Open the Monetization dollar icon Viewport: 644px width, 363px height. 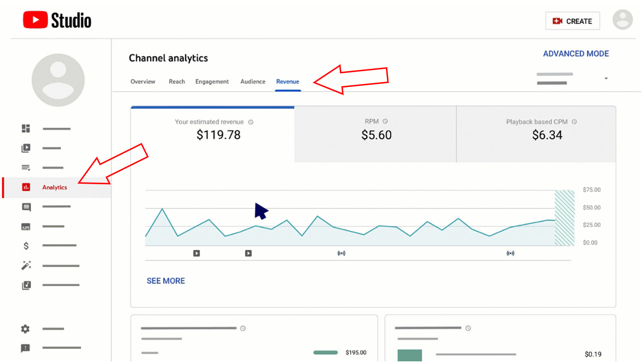point(26,246)
